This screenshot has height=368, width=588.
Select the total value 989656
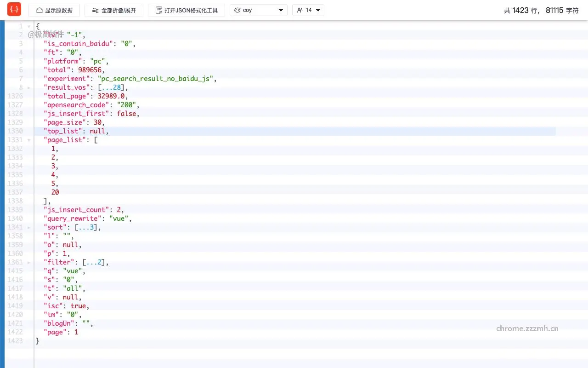click(x=90, y=70)
